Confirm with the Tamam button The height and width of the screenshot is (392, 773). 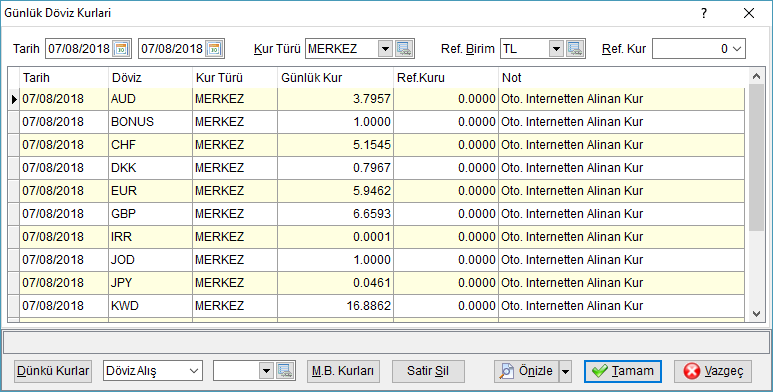623,371
